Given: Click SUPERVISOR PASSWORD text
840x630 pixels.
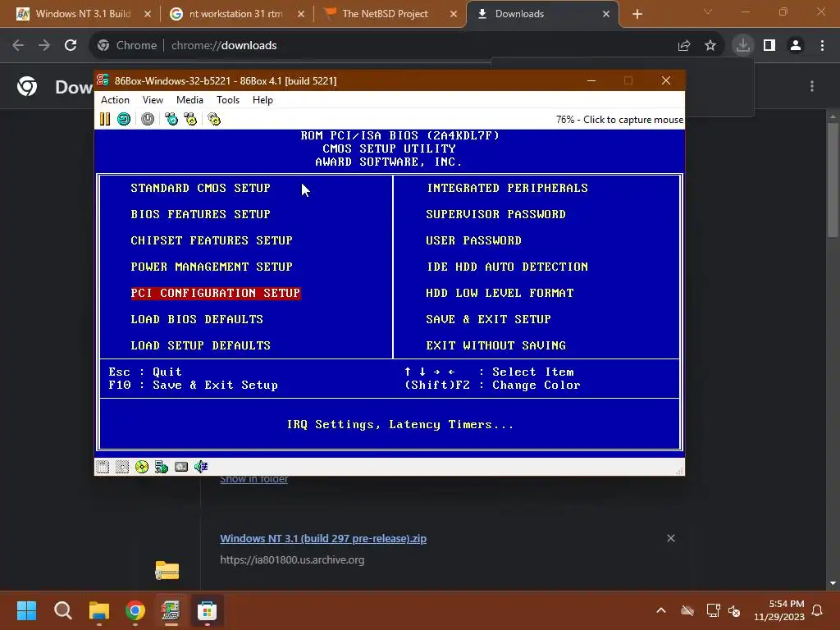Looking at the screenshot, I should pyautogui.click(x=496, y=214).
